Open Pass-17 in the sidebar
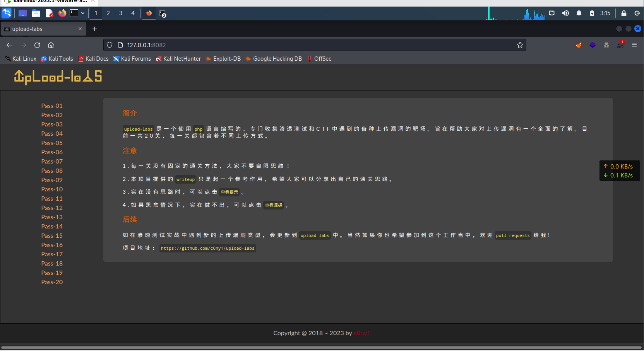 point(52,254)
